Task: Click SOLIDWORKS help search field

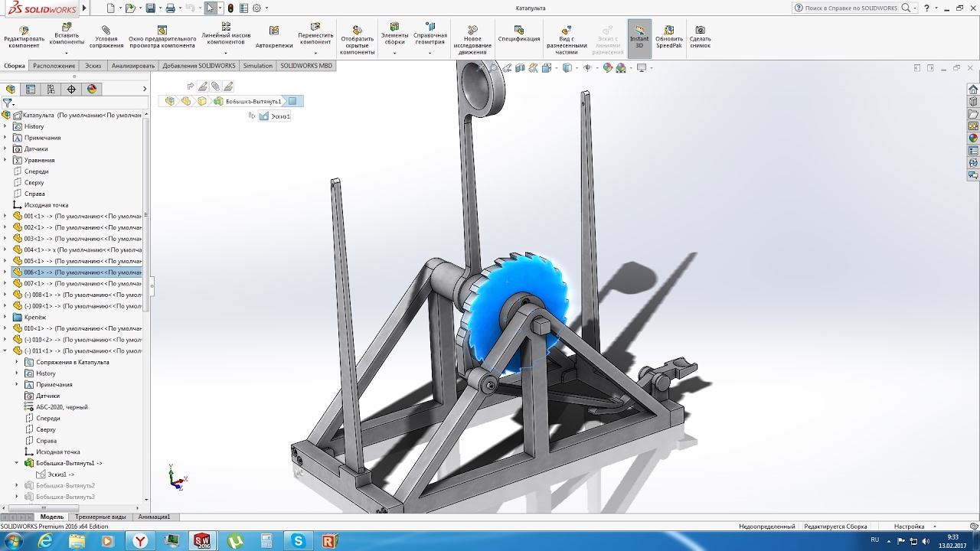Action: (851, 8)
